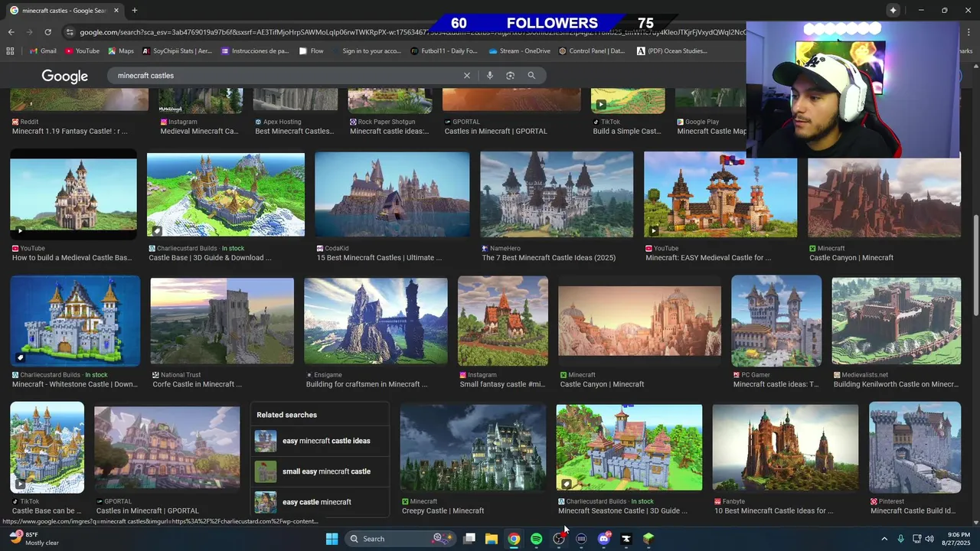Open Pinterest Minecraft Castle Build image
Screen dimensions: 980x551
pyautogui.click(x=915, y=448)
